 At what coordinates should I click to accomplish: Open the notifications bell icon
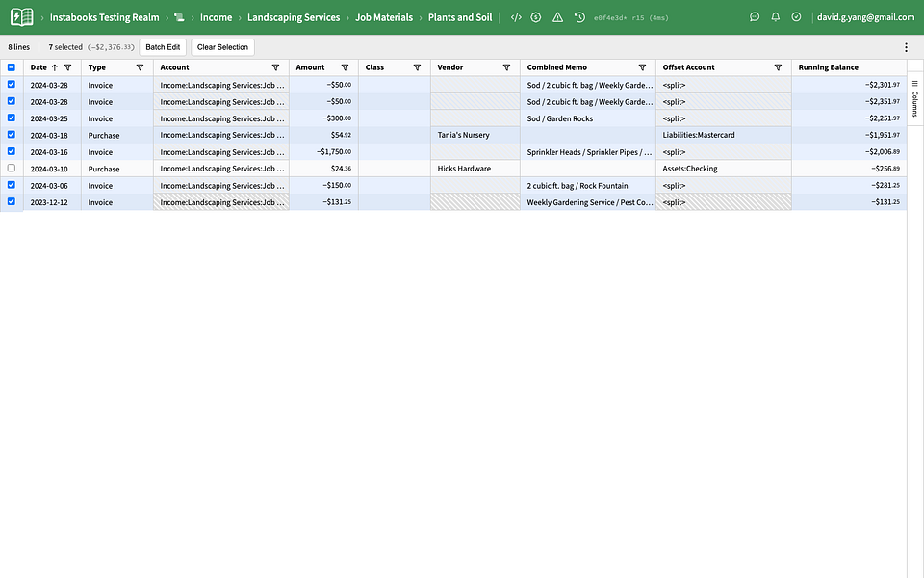[x=776, y=17]
